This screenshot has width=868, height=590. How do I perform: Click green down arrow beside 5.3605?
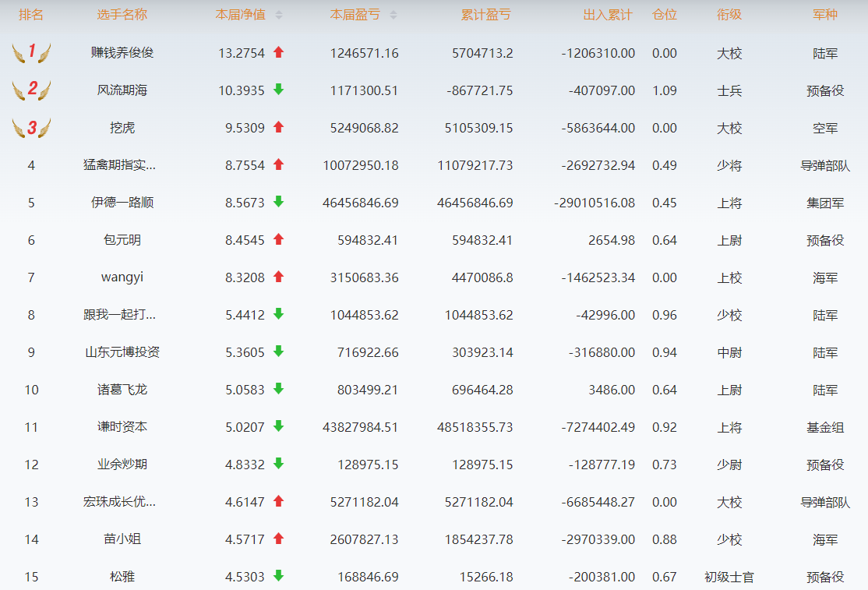279,352
